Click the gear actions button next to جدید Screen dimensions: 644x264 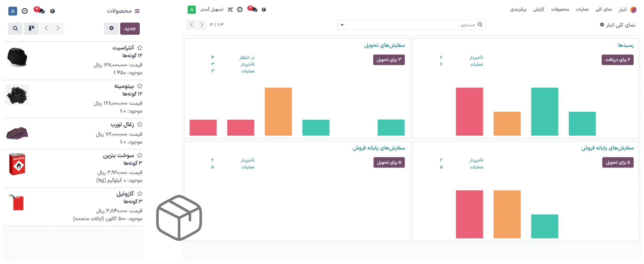point(111,28)
